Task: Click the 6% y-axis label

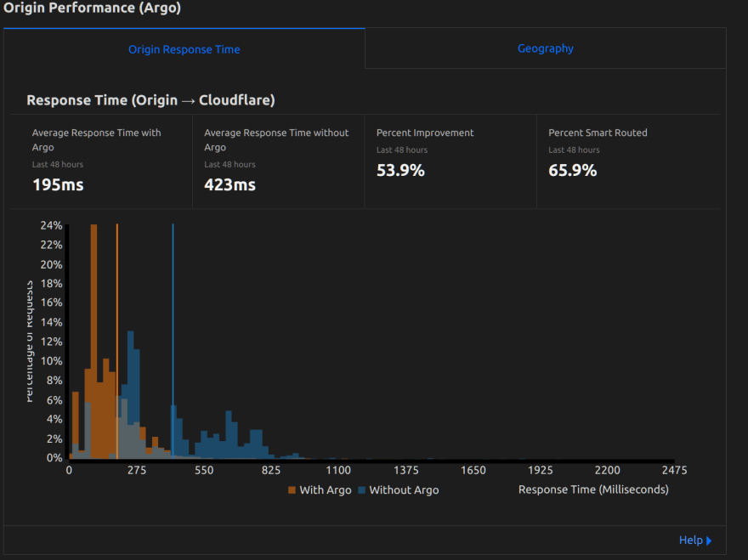Action: (54, 399)
